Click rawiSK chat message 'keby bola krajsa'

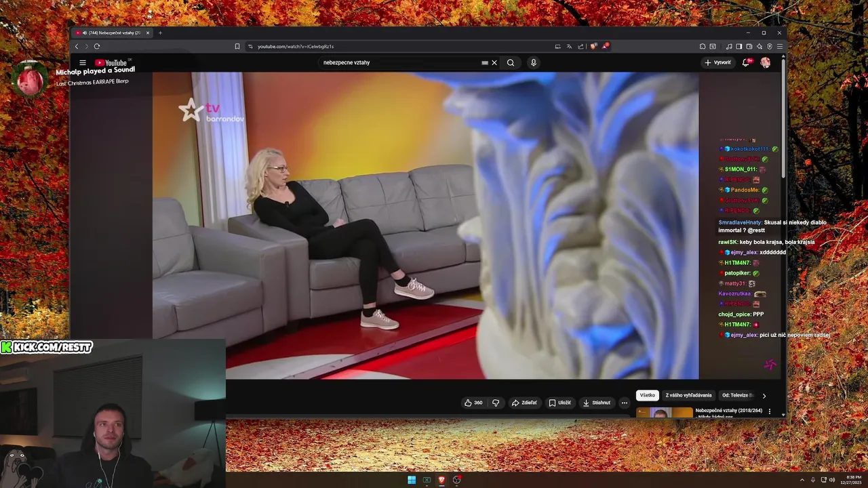coord(766,242)
